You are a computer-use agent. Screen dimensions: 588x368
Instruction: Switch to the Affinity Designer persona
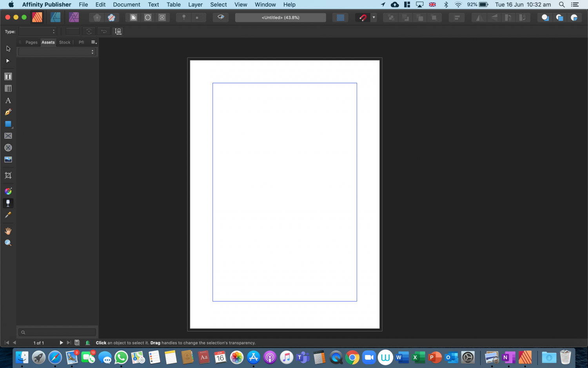[x=55, y=17]
